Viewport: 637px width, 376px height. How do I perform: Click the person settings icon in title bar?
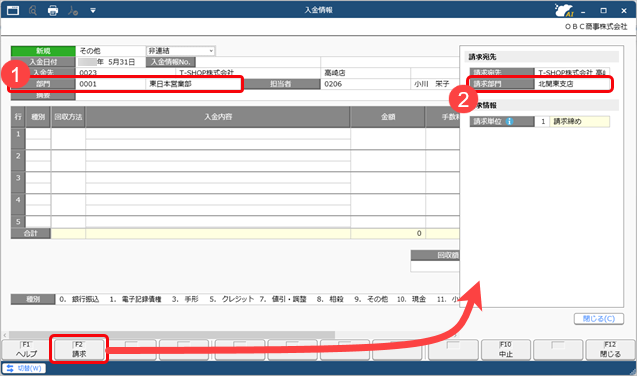point(73,10)
